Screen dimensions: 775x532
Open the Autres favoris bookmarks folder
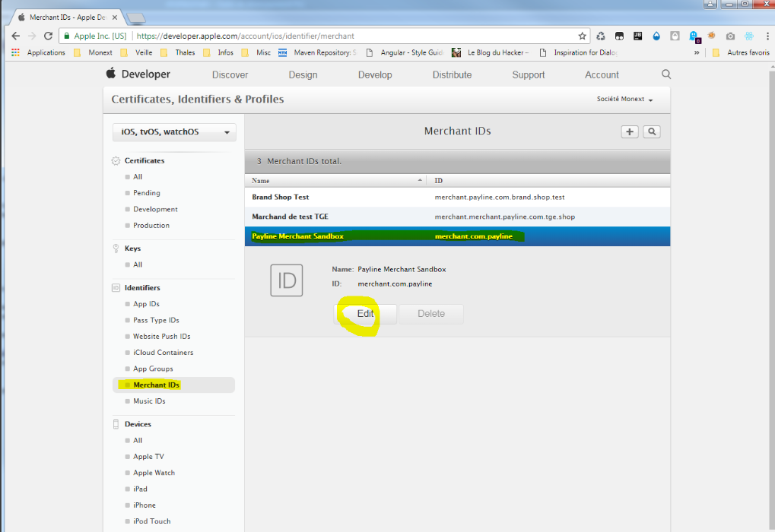(741, 52)
